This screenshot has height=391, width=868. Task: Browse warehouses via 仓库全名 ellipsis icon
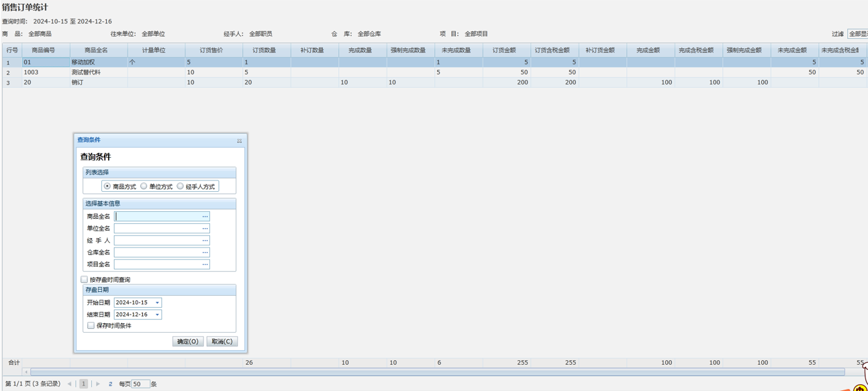205,253
